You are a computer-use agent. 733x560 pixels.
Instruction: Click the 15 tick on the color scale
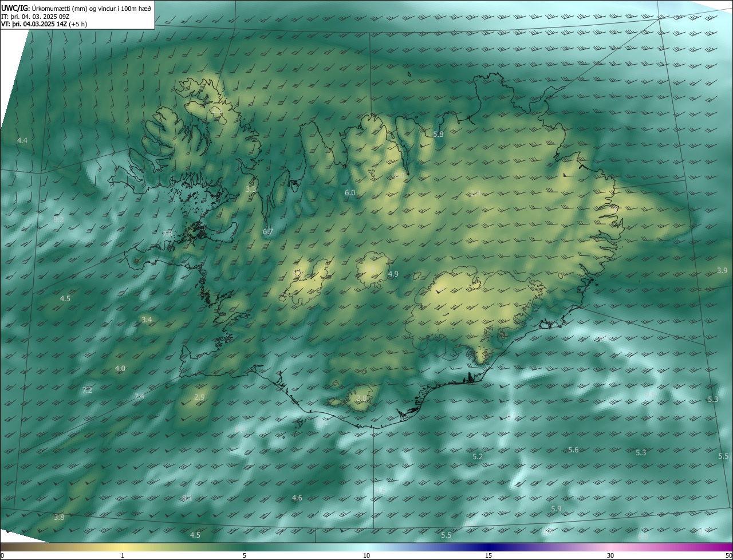click(488, 556)
